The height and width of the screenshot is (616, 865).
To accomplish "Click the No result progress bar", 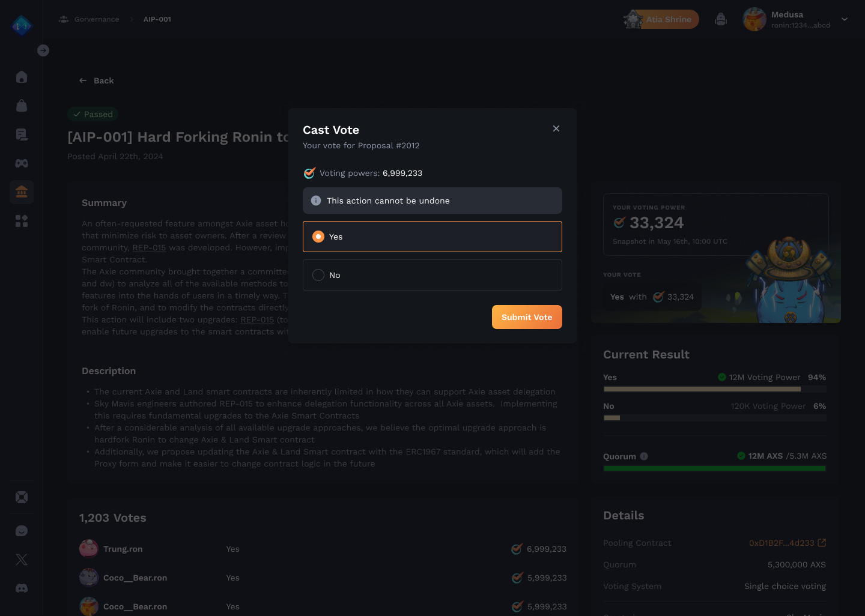I will pos(715,418).
